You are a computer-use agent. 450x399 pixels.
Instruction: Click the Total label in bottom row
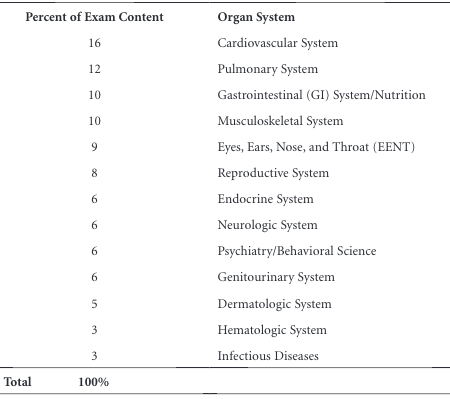(x=18, y=382)
